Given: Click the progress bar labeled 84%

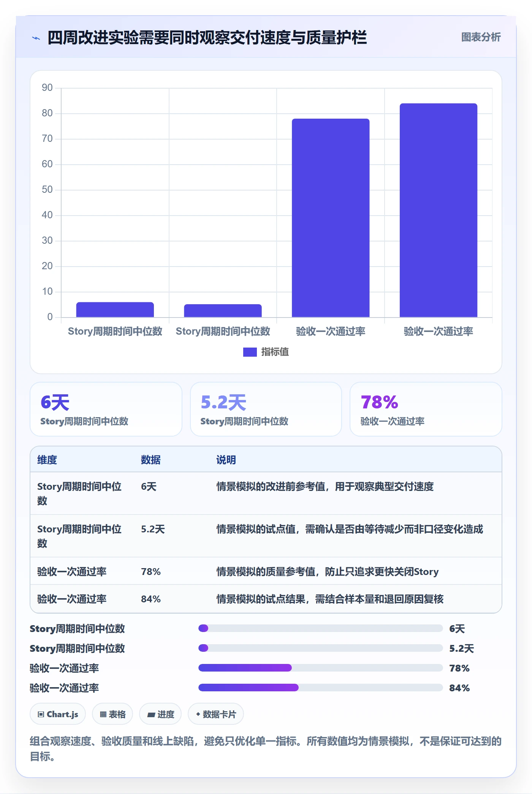Looking at the screenshot, I should click(x=320, y=688).
